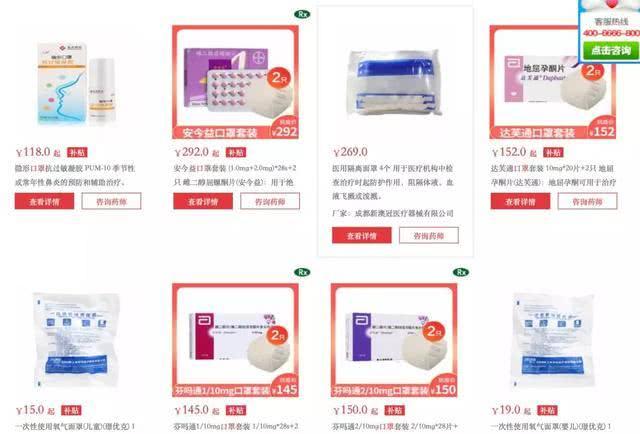Click the Rx badge above 芬吗通2/10mg product
This screenshot has width=640, height=434.
[461, 272]
